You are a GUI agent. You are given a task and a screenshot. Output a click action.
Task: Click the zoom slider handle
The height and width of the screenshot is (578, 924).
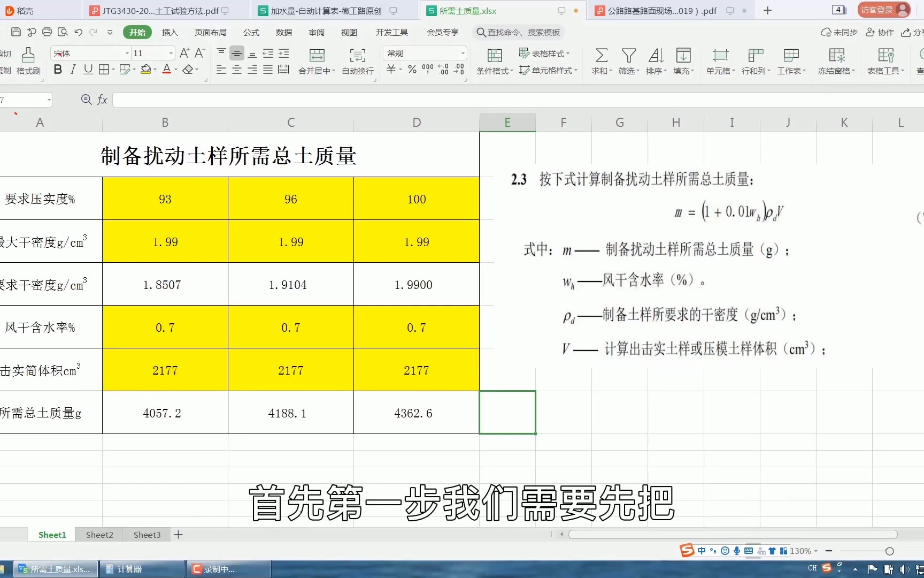point(889,551)
